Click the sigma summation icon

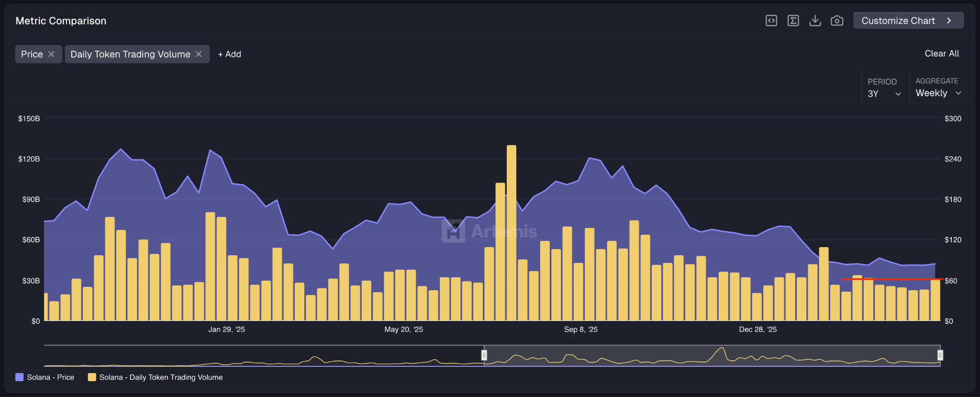coord(793,21)
